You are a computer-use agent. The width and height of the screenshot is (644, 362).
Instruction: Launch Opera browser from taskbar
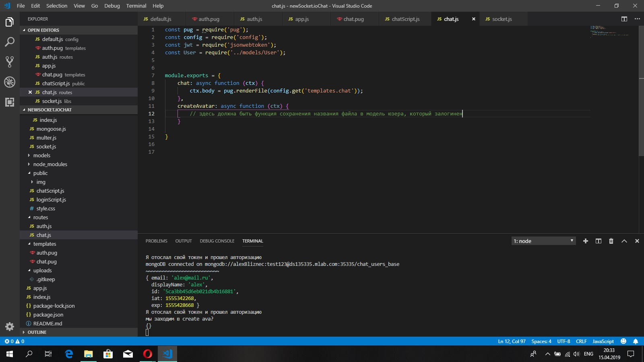click(148, 354)
